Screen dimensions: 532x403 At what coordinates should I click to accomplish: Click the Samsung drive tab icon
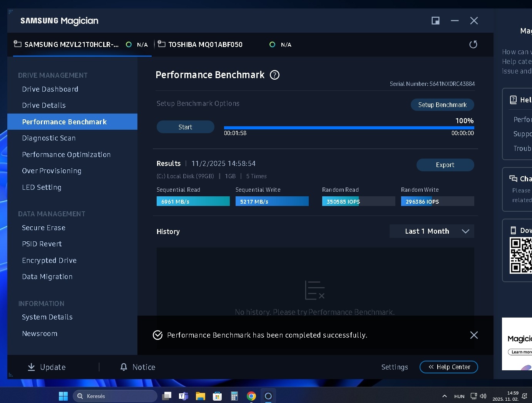(17, 43)
